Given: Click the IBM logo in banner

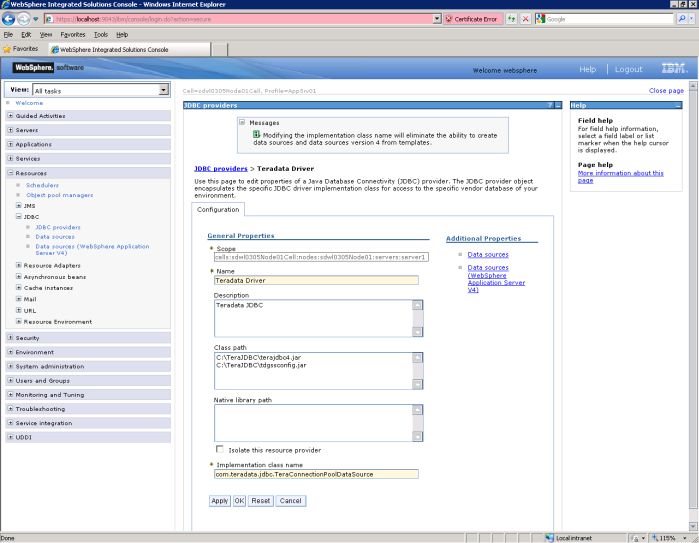Looking at the screenshot, I should [674, 69].
